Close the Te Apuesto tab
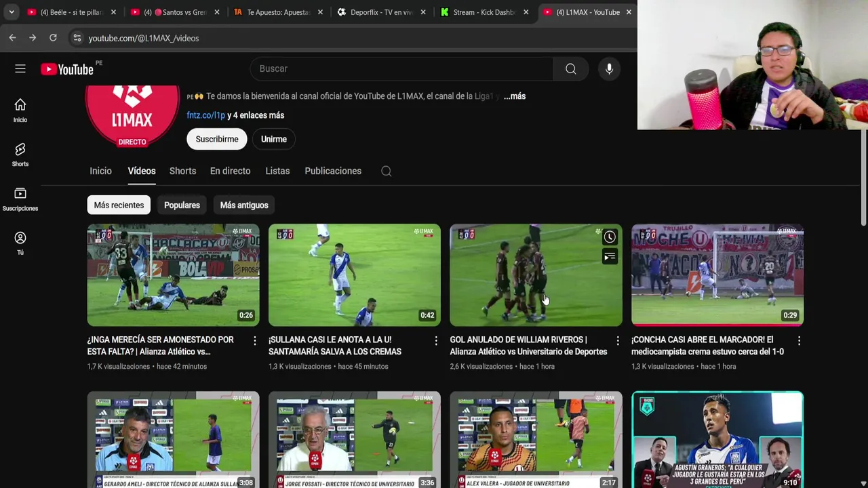The image size is (868, 488). tap(320, 12)
